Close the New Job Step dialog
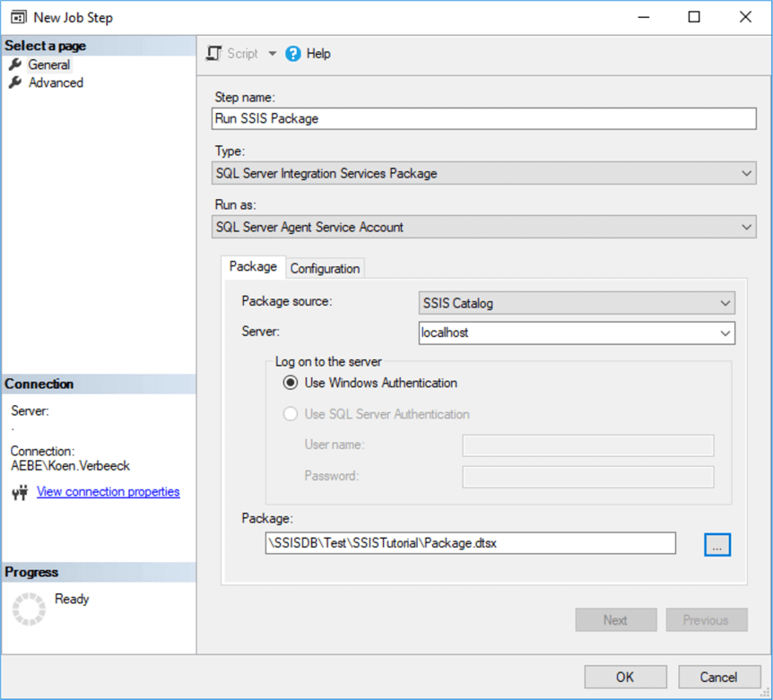The image size is (773, 700). [x=745, y=17]
